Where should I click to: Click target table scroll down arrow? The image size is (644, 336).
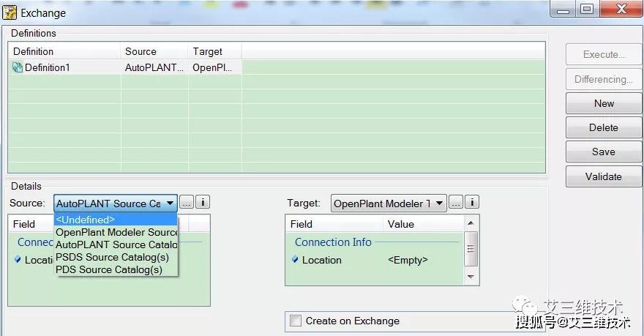click(x=471, y=277)
